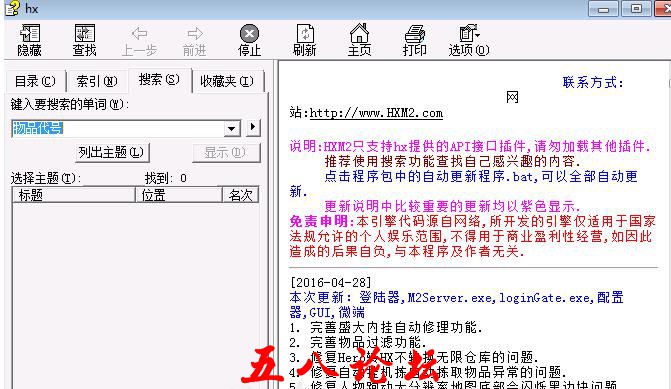Viewport: 671px width, 389px height.
Task: Click the 显示(D) button
Action: tap(225, 152)
